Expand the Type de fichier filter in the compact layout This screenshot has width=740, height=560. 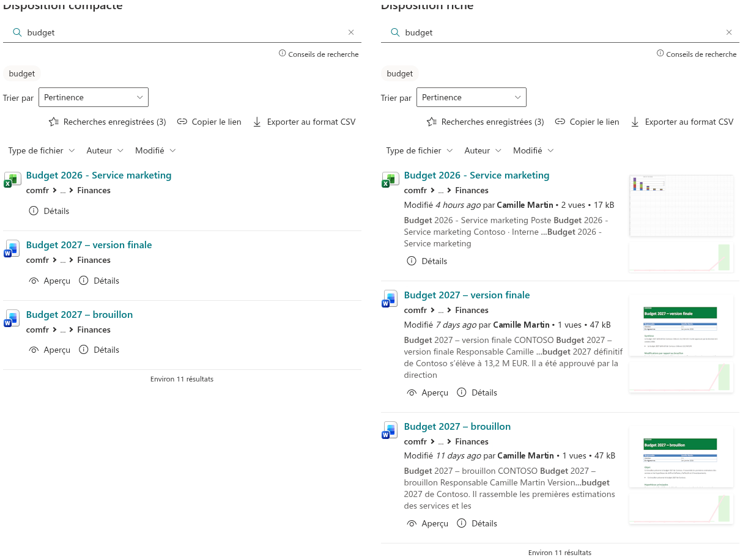point(42,150)
